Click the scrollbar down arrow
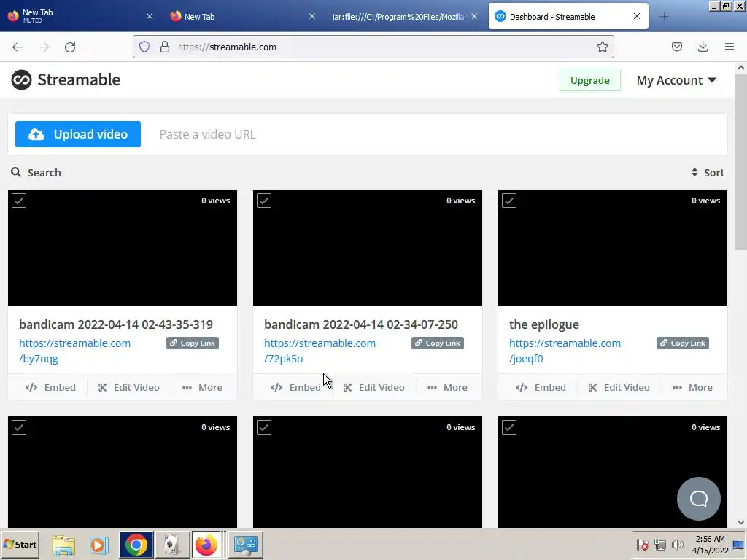Viewport: 747px width, 560px height. point(741,522)
